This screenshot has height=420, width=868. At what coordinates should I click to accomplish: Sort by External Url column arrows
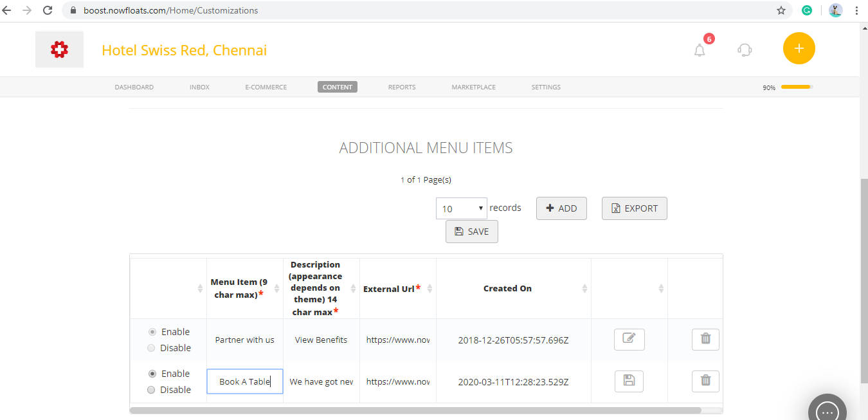point(430,289)
